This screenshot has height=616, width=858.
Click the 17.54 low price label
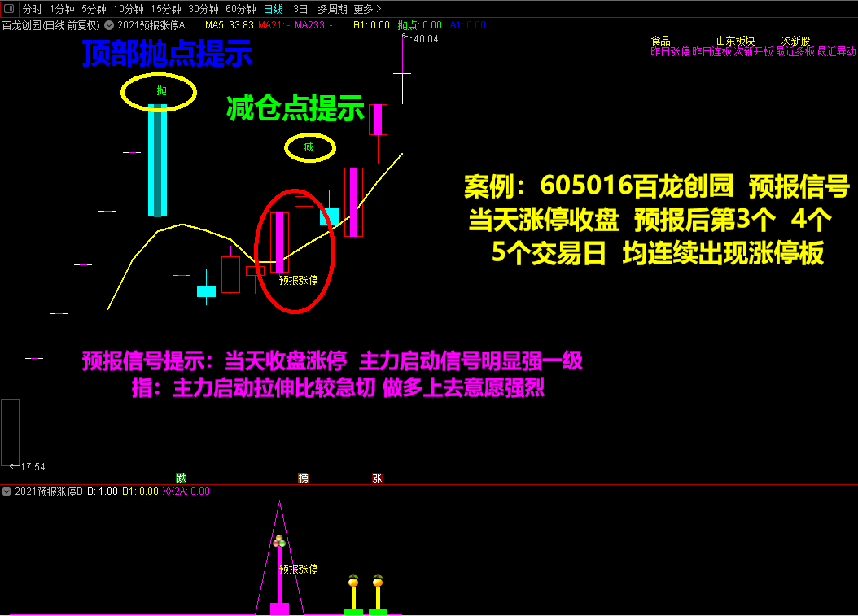(33, 466)
